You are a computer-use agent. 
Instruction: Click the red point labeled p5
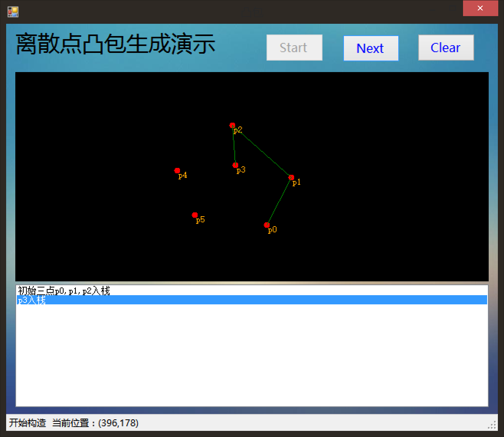pyautogui.click(x=195, y=215)
